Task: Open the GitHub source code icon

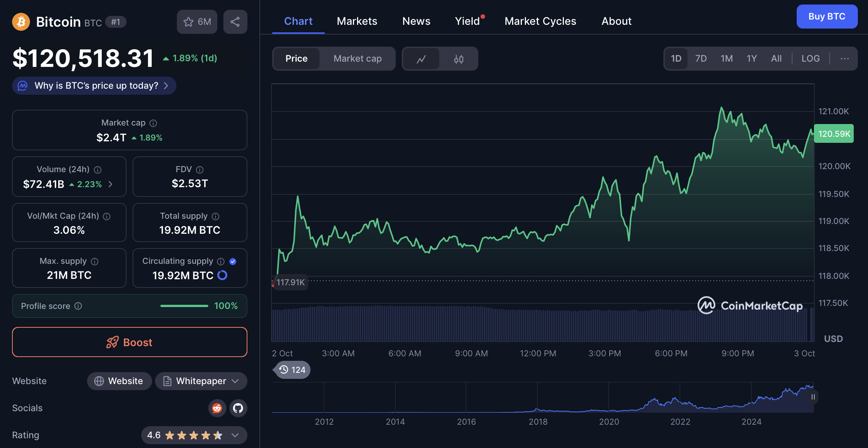Action: (x=238, y=408)
